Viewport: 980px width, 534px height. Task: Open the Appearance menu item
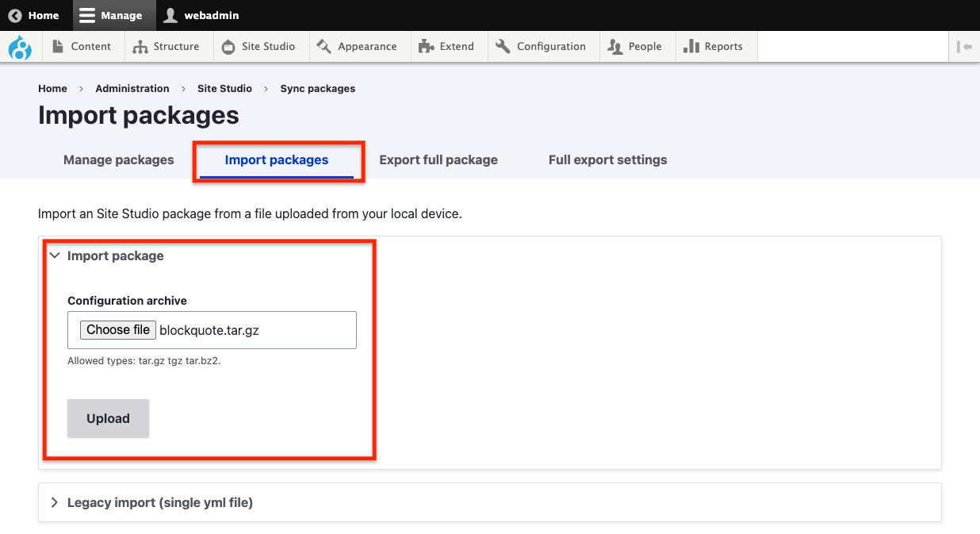(x=357, y=47)
